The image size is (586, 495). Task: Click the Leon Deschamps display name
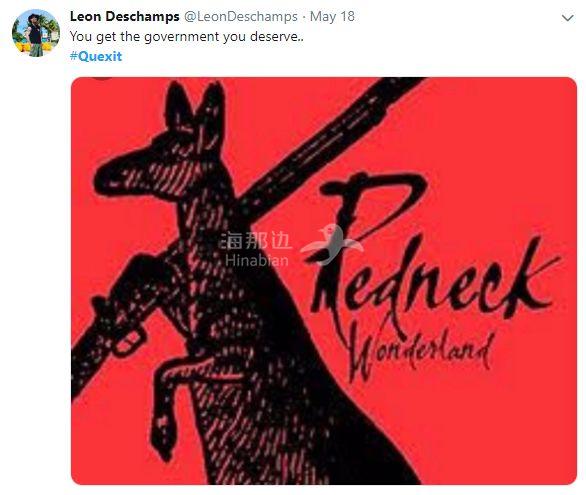point(125,16)
